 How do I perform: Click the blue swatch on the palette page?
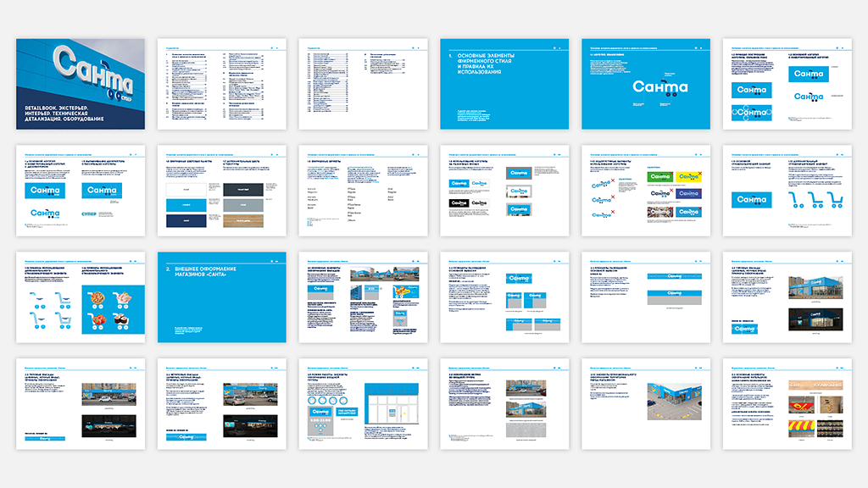tap(186, 205)
